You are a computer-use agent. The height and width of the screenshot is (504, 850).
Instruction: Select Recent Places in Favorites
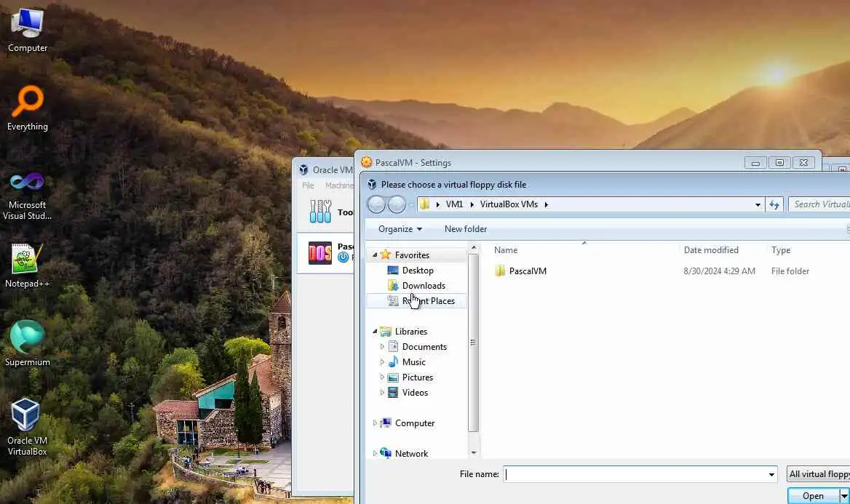[x=428, y=301]
